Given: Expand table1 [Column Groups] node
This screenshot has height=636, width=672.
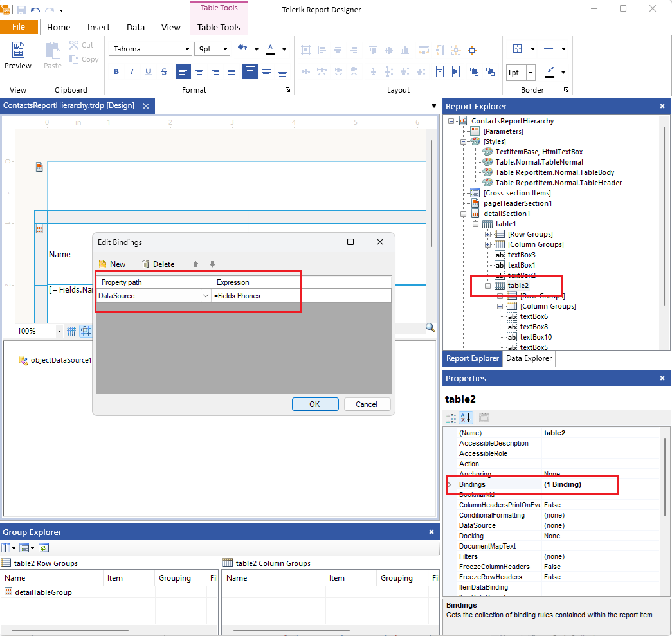Looking at the screenshot, I should pos(487,245).
